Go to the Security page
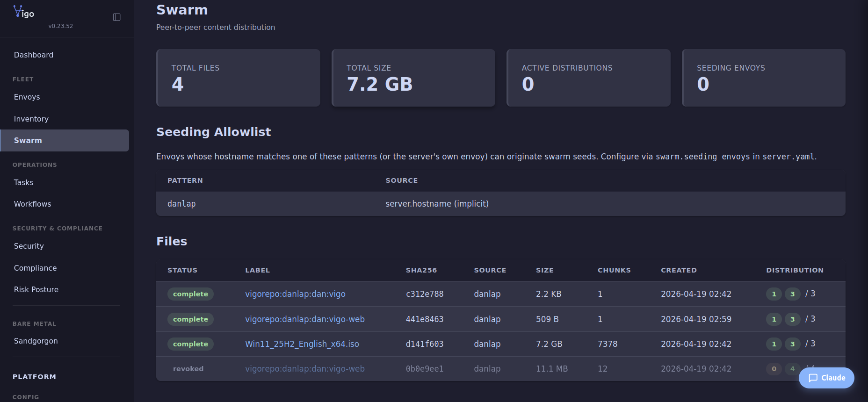 click(x=29, y=246)
